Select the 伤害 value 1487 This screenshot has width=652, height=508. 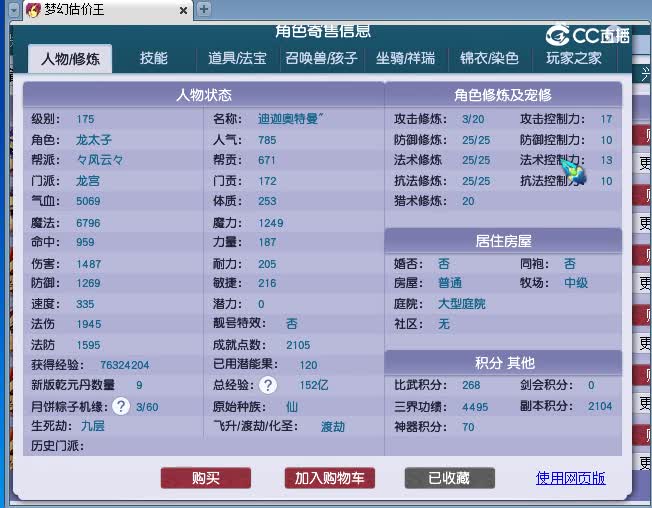coord(89,264)
